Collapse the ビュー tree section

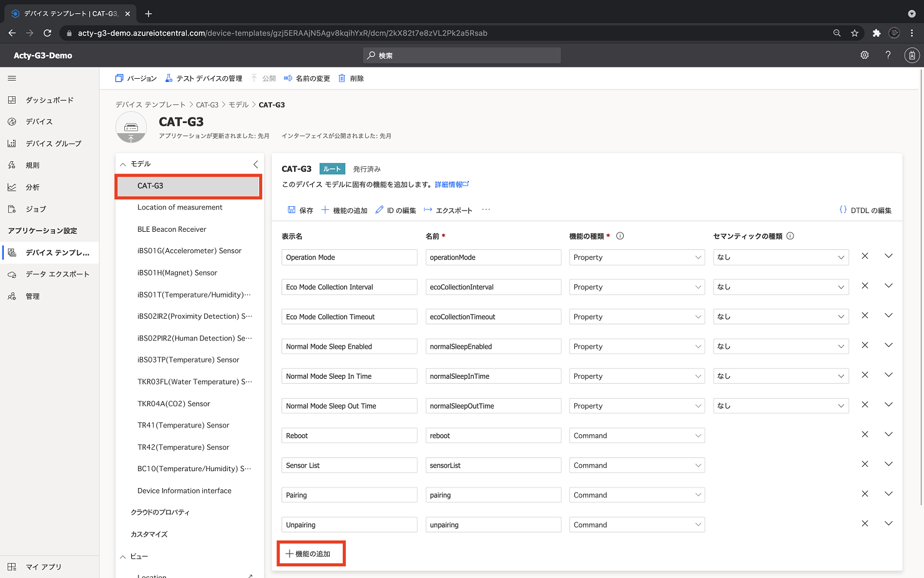coord(123,556)
